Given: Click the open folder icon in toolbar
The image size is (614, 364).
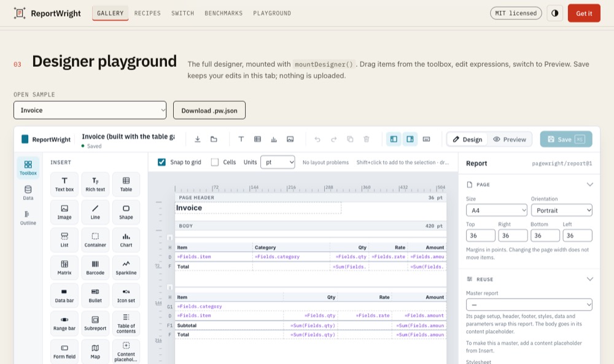Looking at the screenshot, I should click(214, 139).
